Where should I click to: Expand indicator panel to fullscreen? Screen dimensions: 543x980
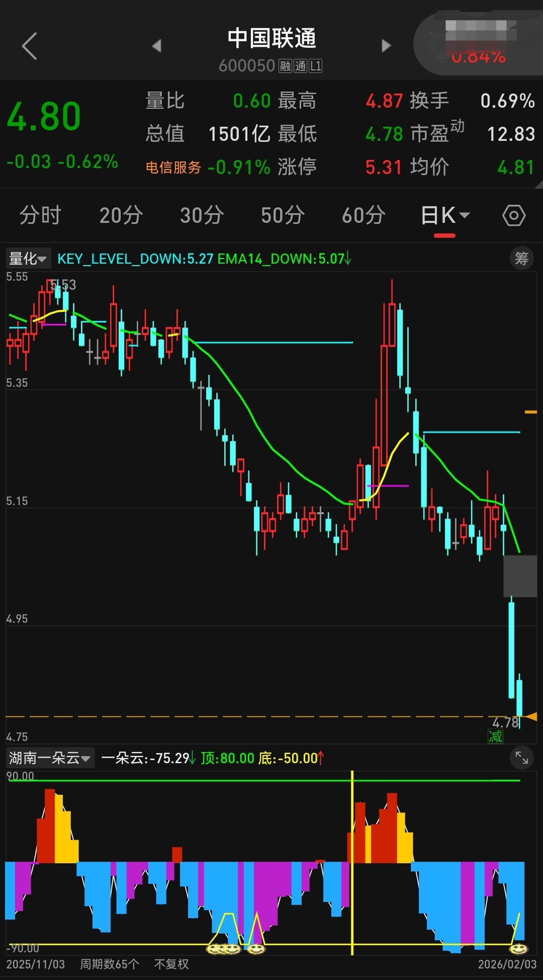522,758
